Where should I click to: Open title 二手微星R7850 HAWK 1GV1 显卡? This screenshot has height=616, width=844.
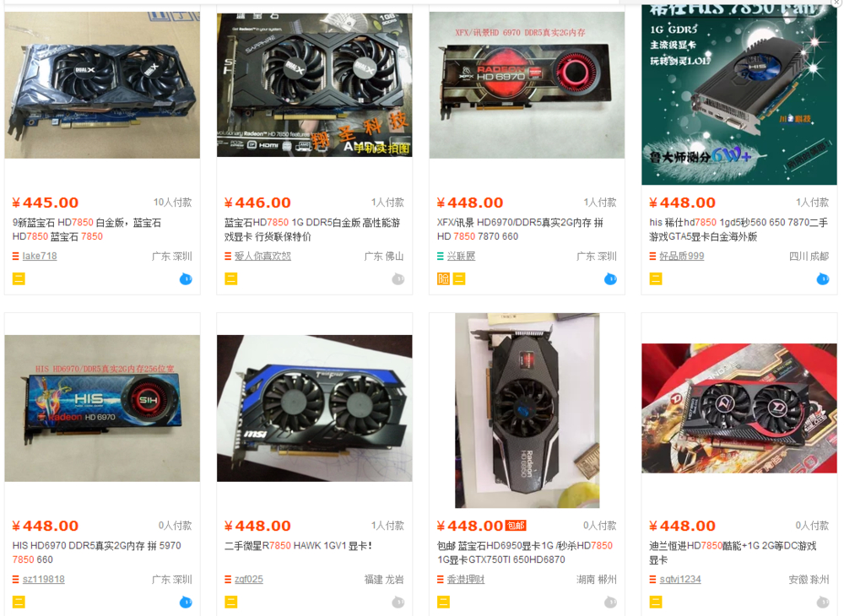298,545
